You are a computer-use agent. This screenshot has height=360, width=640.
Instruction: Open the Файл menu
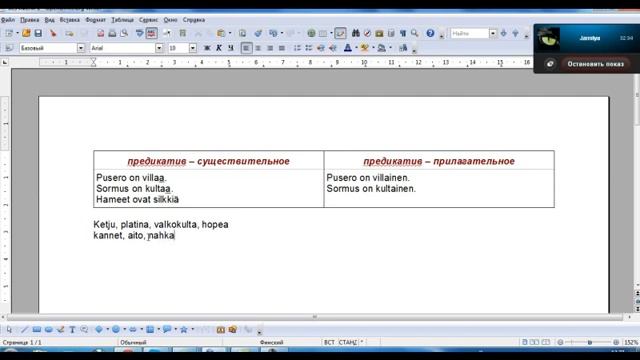click(8, 20)
